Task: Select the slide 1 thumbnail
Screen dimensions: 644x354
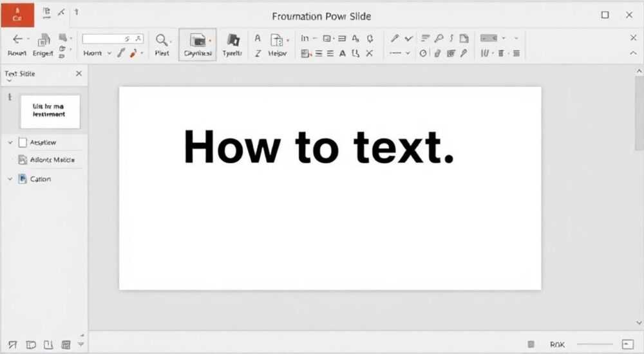Action: [50, 111]
